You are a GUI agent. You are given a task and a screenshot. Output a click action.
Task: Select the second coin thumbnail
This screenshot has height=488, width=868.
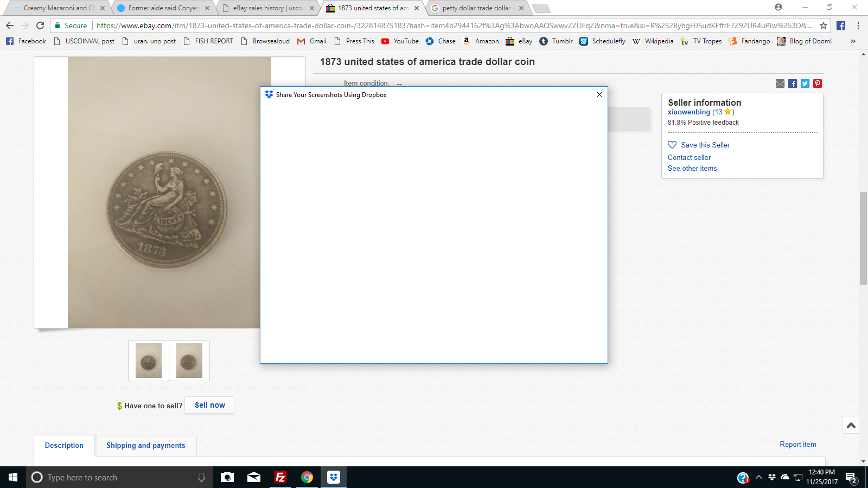[x=189, y=361]
